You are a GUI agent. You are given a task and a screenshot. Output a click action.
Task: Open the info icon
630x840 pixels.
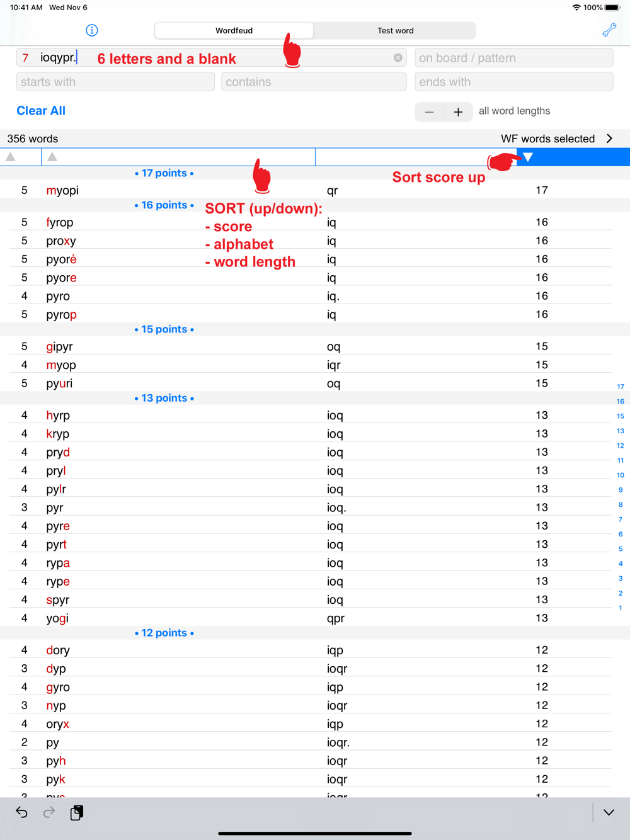(92, 30)
